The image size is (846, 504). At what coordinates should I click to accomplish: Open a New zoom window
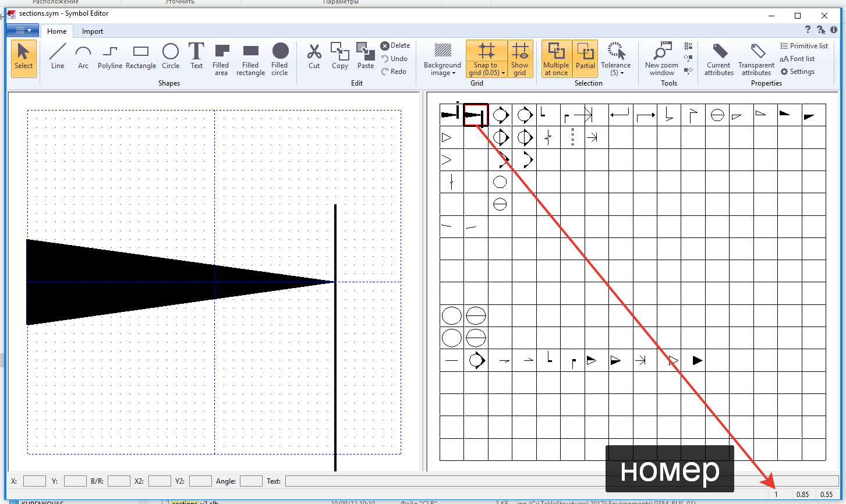pos(661,59)
